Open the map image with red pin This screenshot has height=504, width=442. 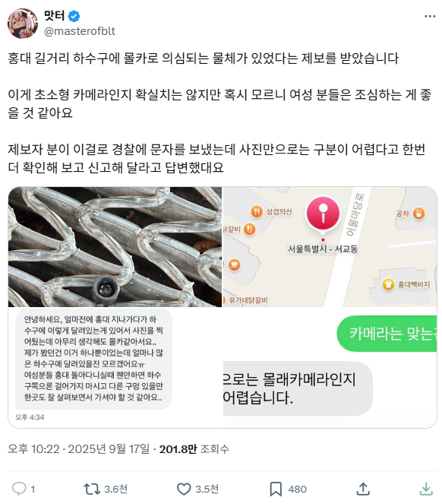[x=330, y=247]
